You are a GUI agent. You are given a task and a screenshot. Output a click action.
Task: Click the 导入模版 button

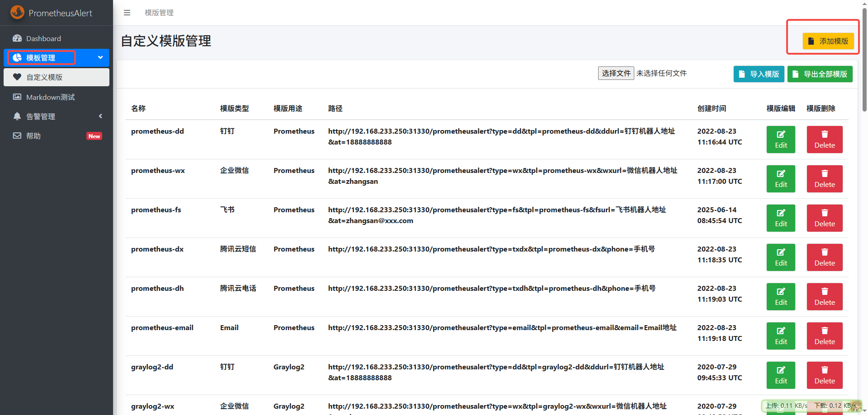(759, 74)
